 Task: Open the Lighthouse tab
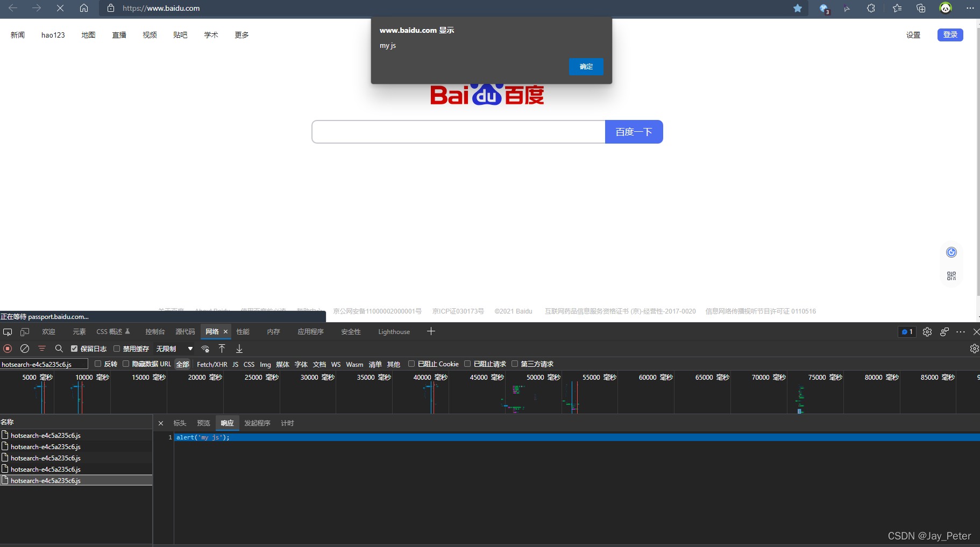394,332
